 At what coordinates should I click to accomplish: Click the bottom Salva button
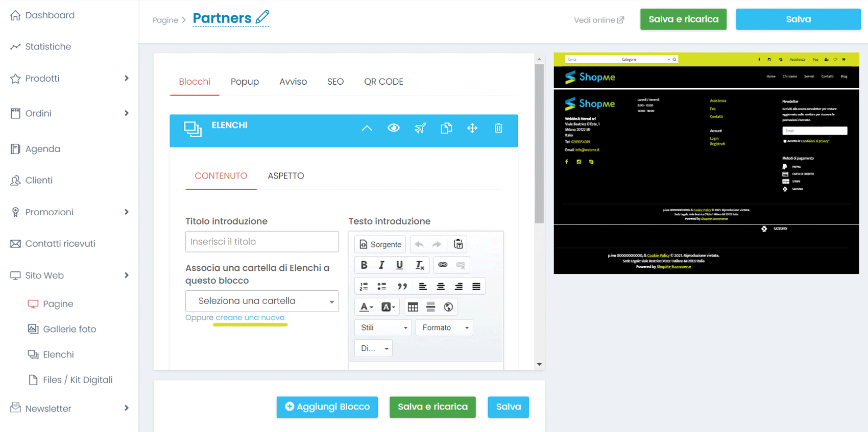[x=508, y=407]
